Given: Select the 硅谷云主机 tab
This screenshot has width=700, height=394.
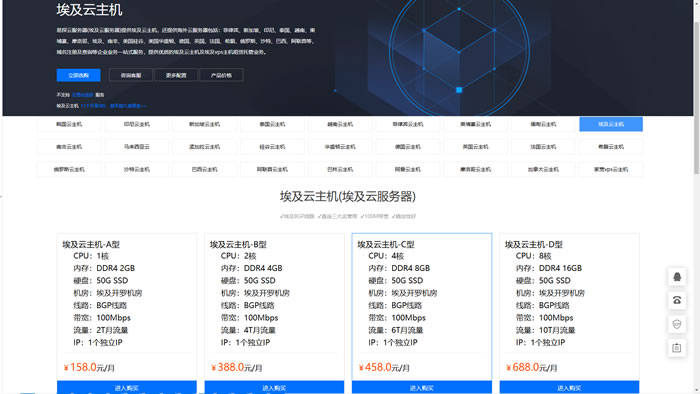Looking at the screenshot, I should tap(272, 147).
